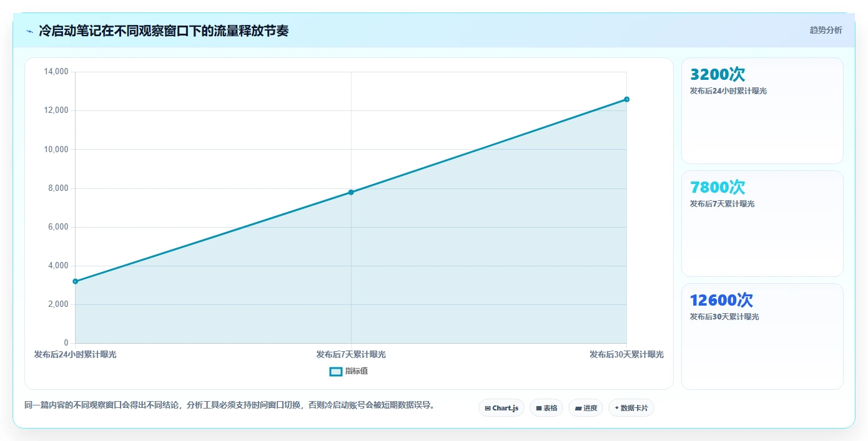Click the data point at 发布后7天累计曝光

351,192
